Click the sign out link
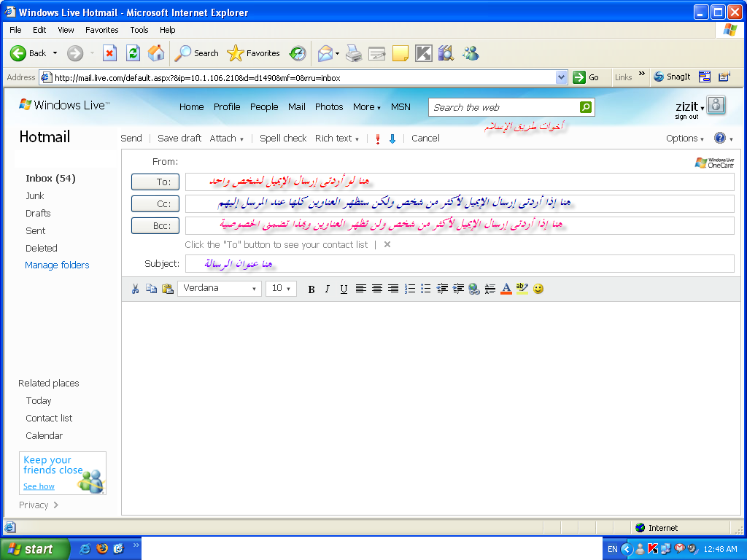 [x=686, y=117]
